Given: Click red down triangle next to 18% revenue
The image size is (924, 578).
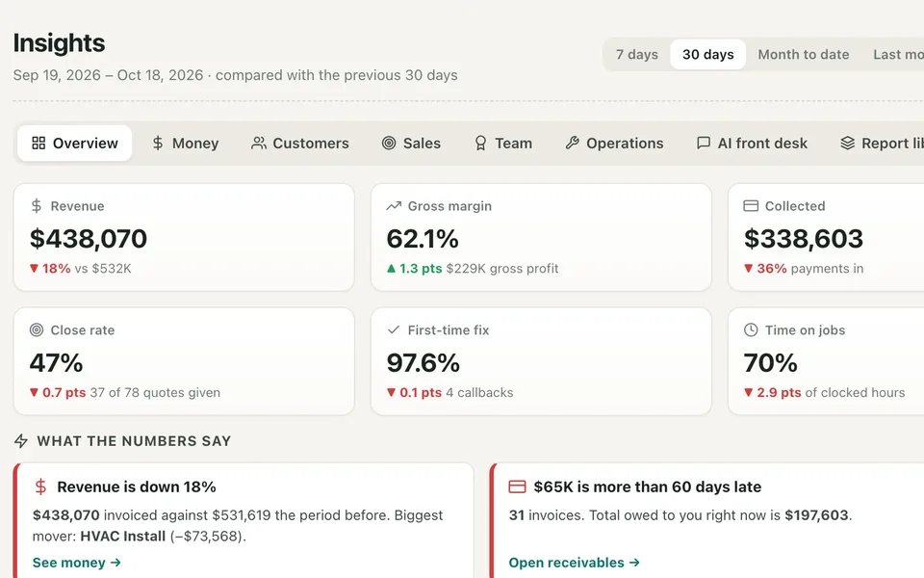Looking at the screenshot, I should [35, 269].
